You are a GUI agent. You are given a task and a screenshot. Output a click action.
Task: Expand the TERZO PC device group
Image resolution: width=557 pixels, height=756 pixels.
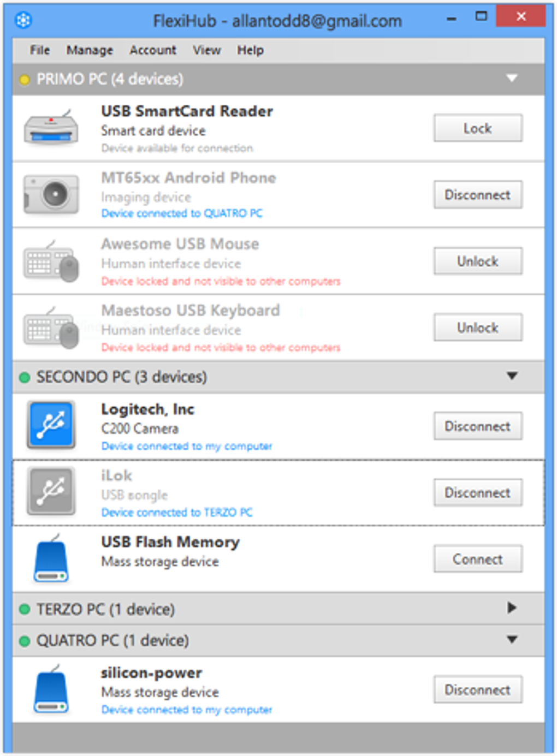pos(512,608)
